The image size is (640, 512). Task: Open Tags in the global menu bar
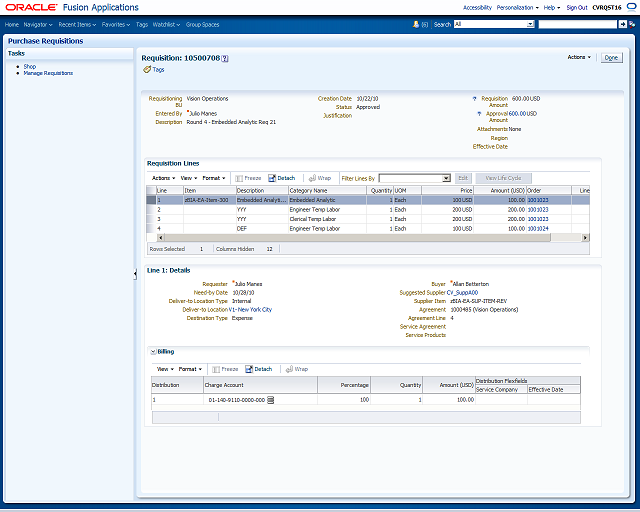pyautogui.click(x=142, y=24)
